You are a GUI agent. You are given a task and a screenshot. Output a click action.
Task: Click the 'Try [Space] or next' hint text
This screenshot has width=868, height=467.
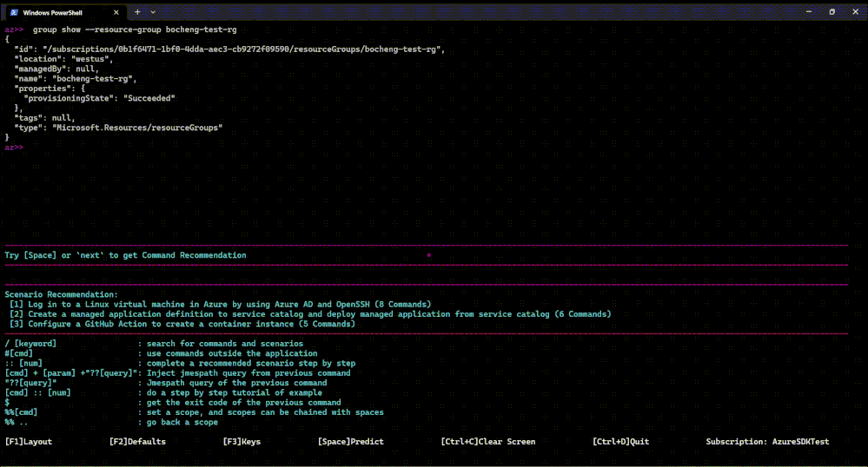tap(125, 255)
